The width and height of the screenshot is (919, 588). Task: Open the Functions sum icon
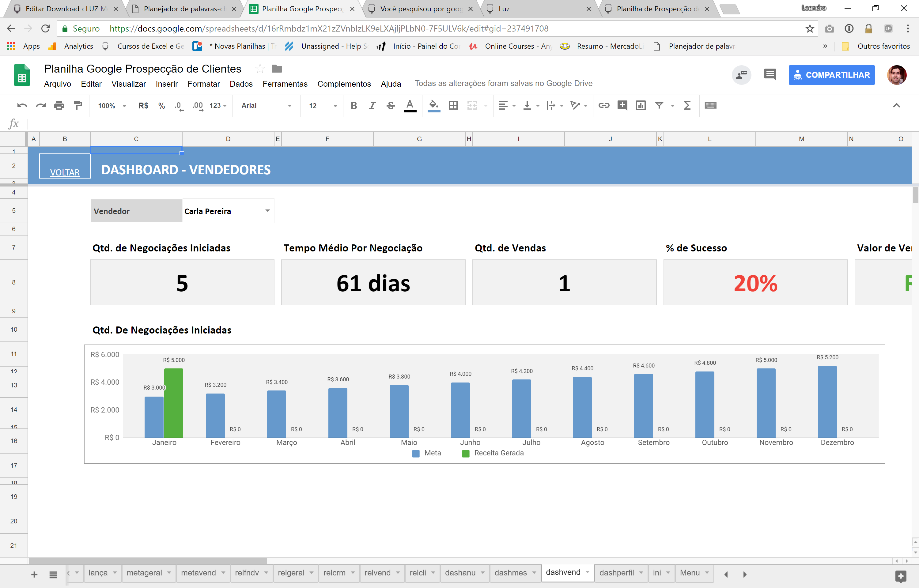[x=687, y=106]
